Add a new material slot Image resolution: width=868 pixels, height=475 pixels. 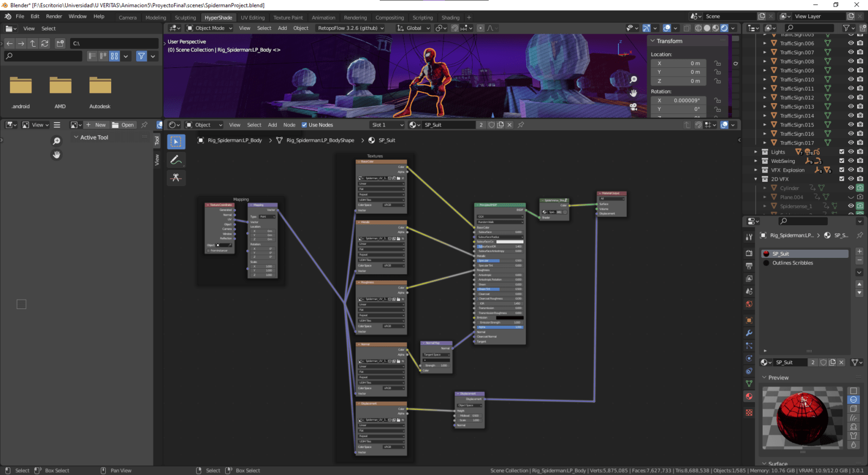859,251
